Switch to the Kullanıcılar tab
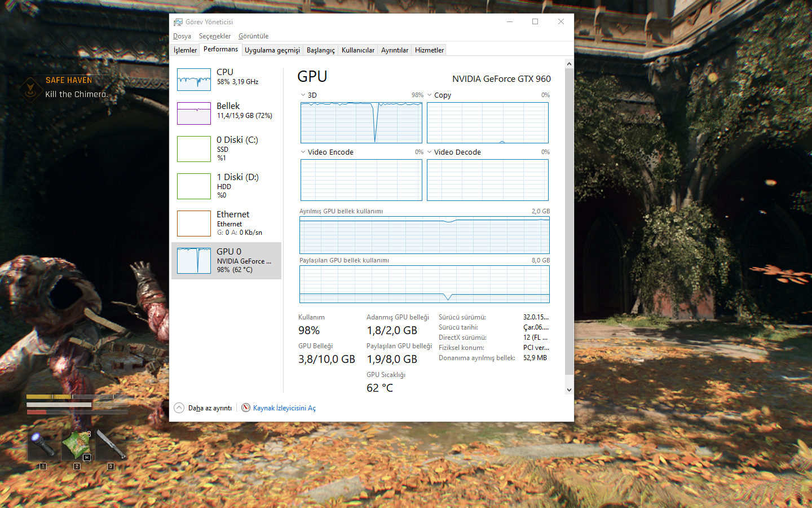This screenshot has height=508, width=812. click(x=358, y=50)
